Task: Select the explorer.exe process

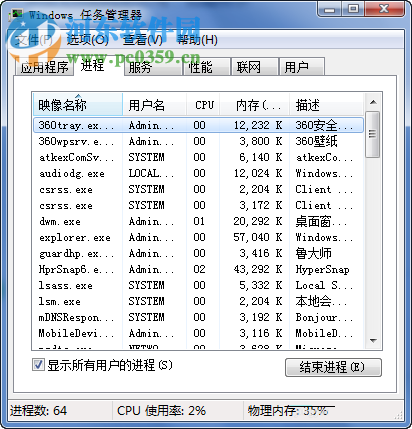Action: click(x=198, y=237)
